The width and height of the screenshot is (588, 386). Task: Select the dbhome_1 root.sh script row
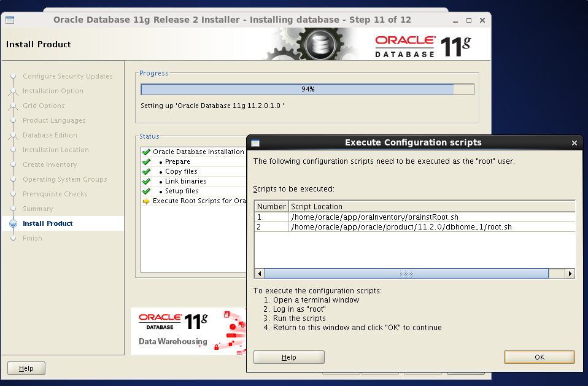click(x=401, y=227)
